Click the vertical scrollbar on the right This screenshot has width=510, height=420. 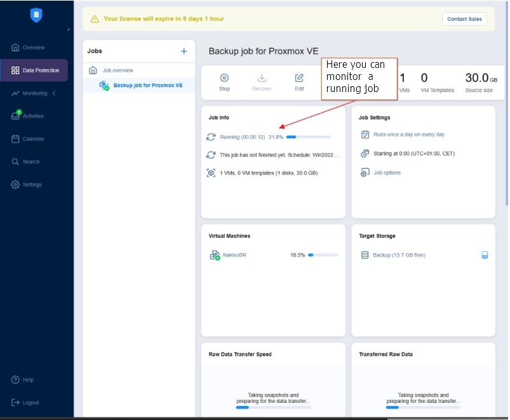[x=506, y=127]
